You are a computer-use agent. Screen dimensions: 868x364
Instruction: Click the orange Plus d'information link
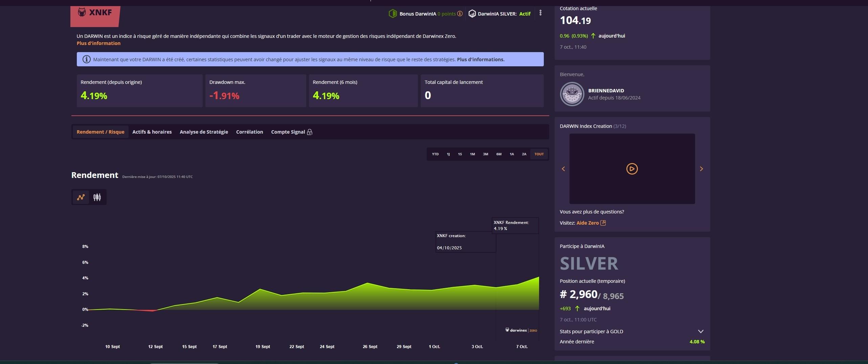pyautogui.click(x=98, y=43)
